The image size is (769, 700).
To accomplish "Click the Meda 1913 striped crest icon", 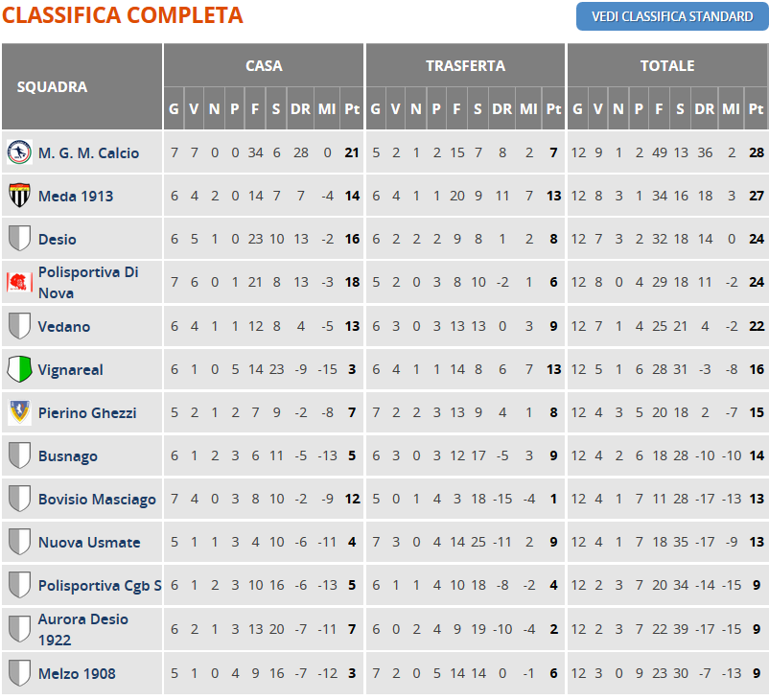I will [19, 196].
